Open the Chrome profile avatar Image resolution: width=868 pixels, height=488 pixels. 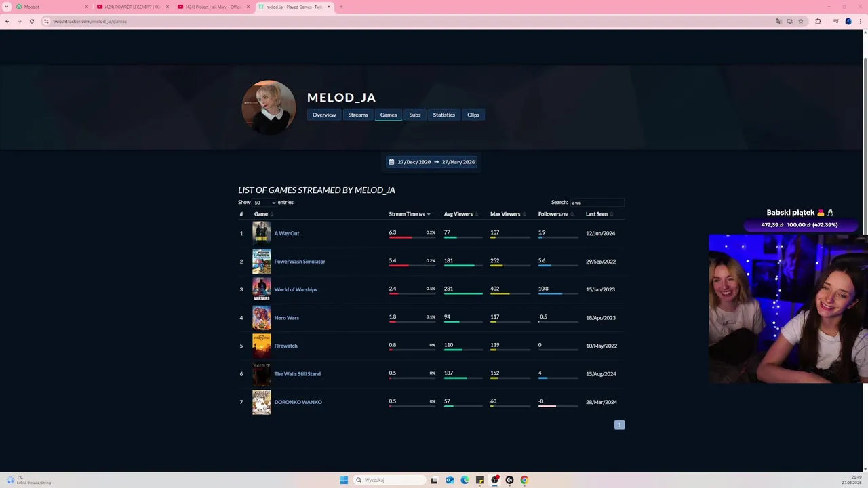point(848,21)
